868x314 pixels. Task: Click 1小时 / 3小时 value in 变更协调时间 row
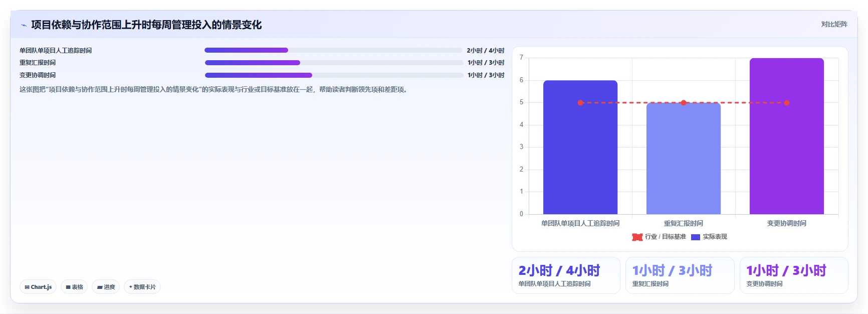(486, 75)
